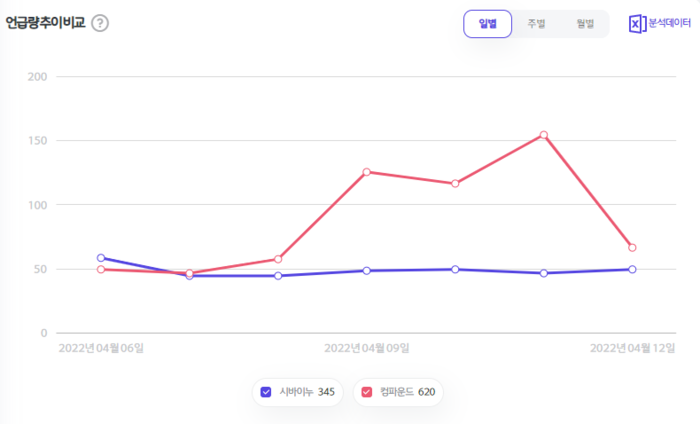This screenshot has height=424, width=700.
Task: Open the 분석데이터 download link
Action: (669, 23)
